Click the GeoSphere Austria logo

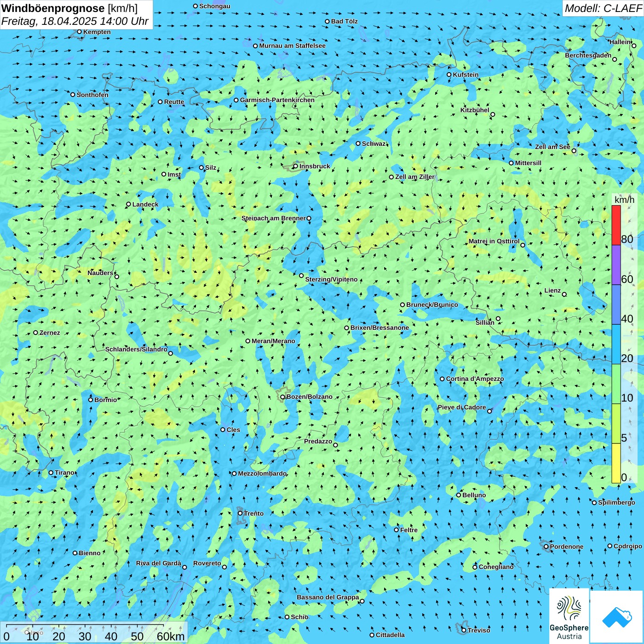click(569, 617)
